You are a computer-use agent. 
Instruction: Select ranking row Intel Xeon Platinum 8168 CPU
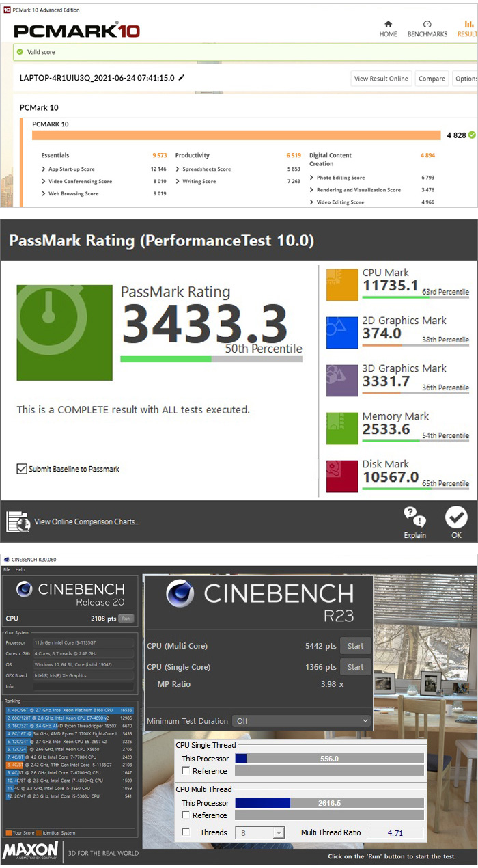[x=70, y=711]
